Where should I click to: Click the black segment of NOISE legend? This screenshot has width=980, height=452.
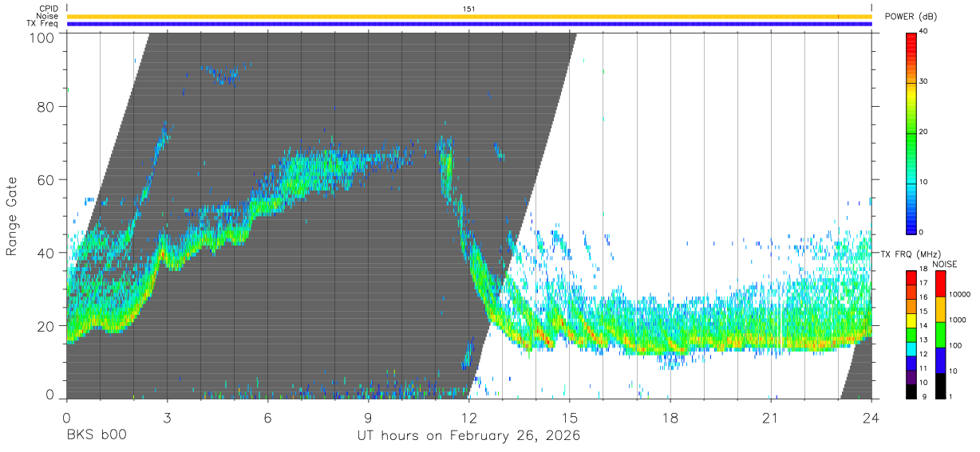(x=940, y=385)
